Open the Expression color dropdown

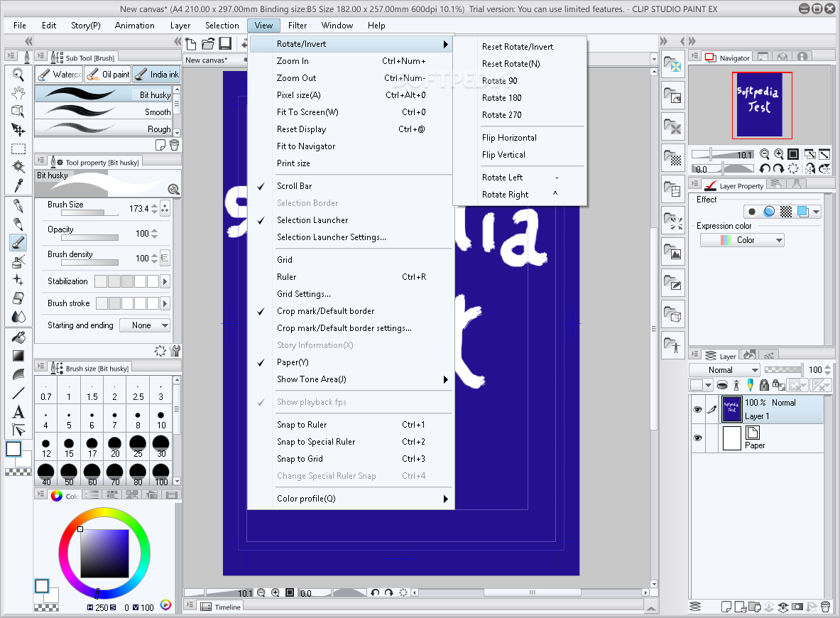[x=742, y=240]
